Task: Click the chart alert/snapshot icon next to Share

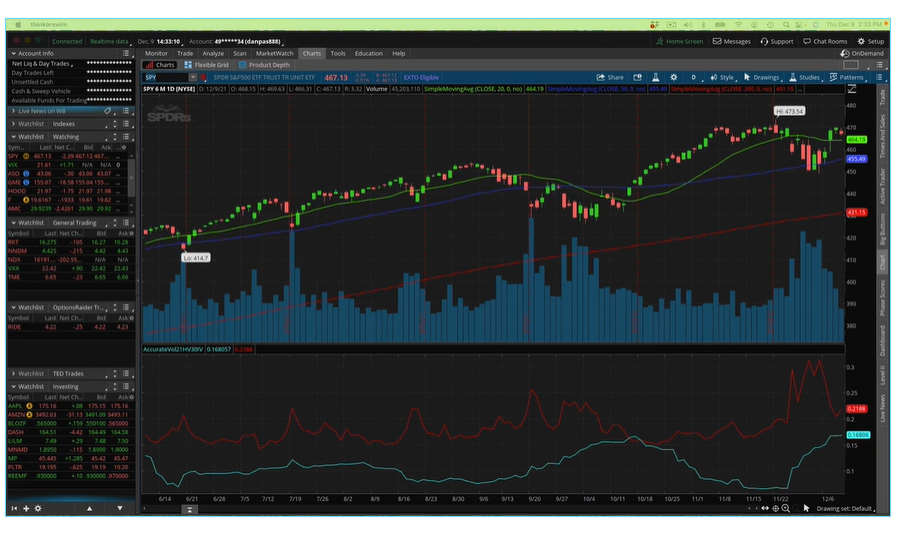Action: pos(637,77)
